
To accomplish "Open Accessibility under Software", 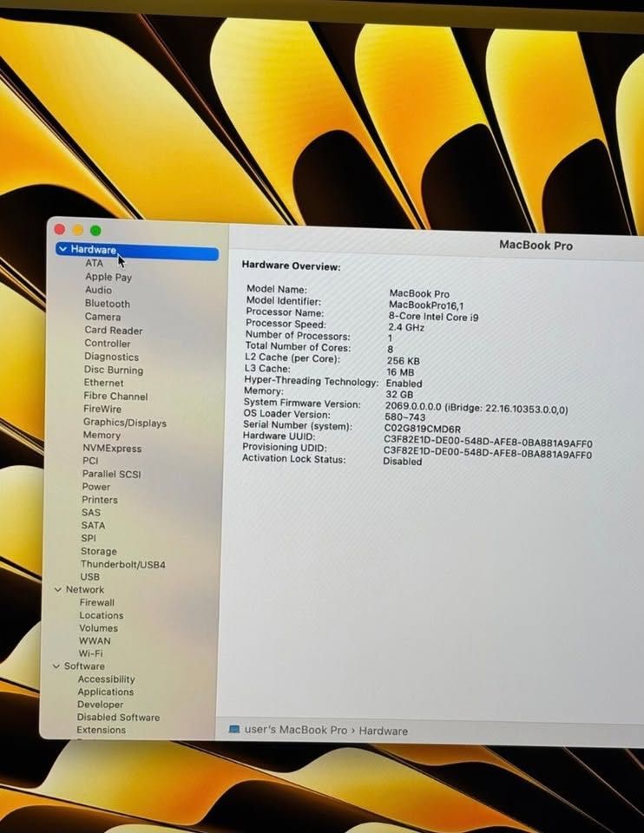I will 106,679.
